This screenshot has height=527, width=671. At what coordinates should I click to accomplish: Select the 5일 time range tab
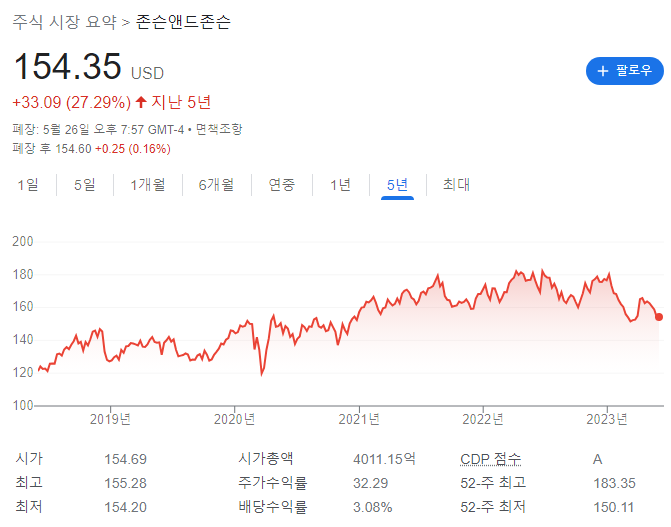[85, 185]
